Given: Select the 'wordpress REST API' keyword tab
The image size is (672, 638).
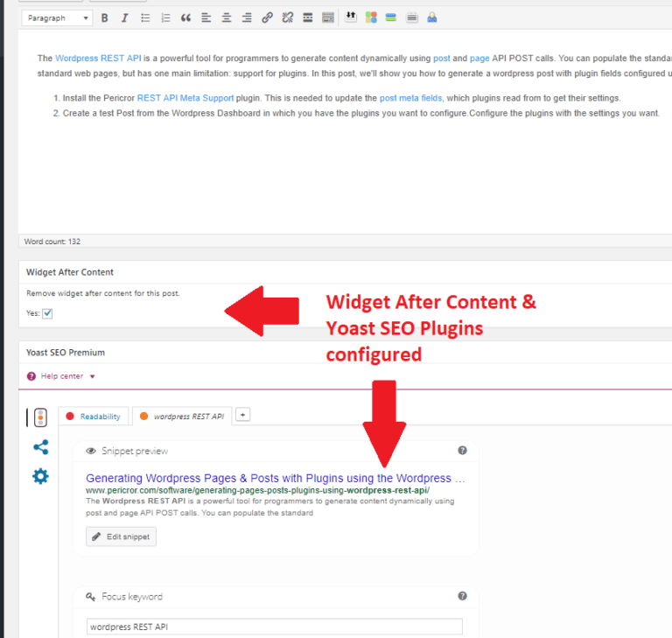Looking at the screenshot, I should click(x=182, y=417).
